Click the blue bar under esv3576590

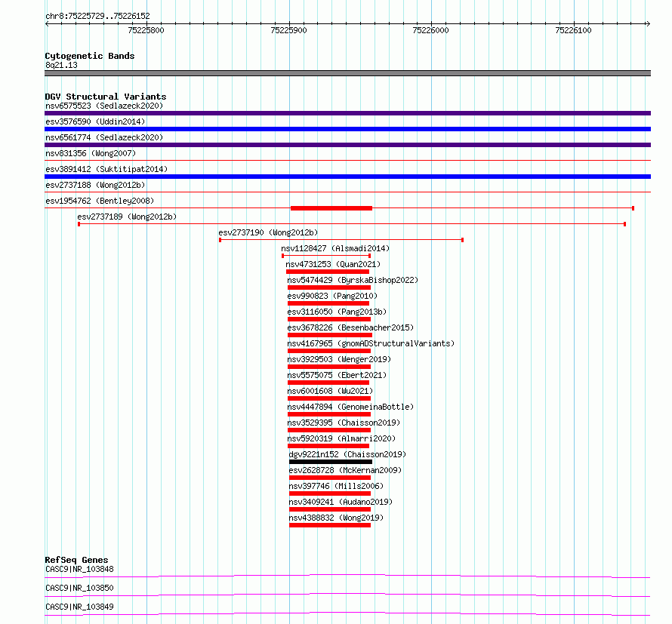click(347, 129)
